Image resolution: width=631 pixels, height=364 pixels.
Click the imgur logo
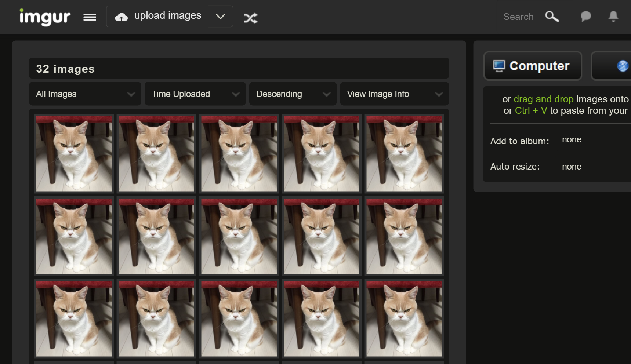pyautogui.click(x=45, y=17)
